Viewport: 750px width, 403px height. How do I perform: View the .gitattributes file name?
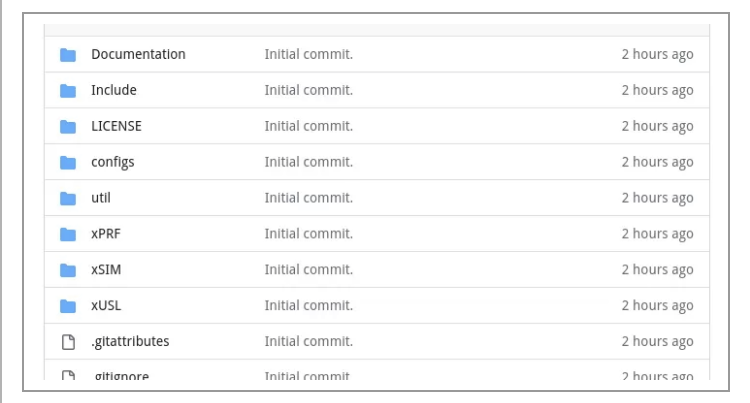pos(129,342)
